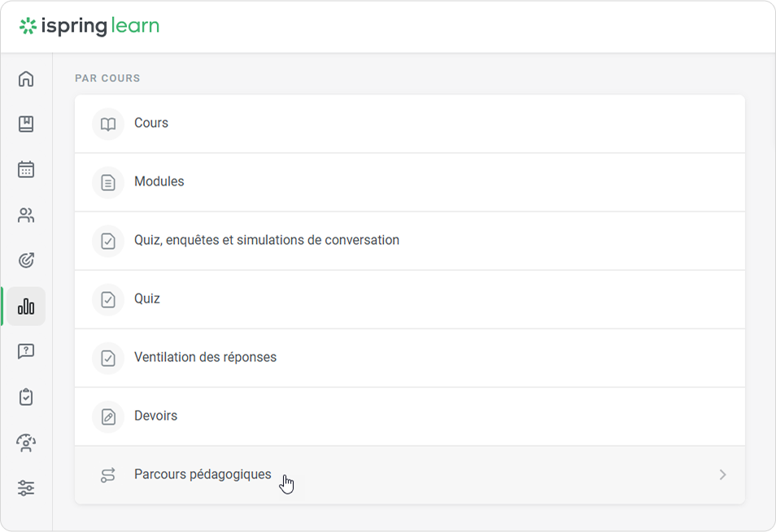Click the iSpring Learn logo
The height and width of the screenshot is (532, 776).
(x=89, y=27)
